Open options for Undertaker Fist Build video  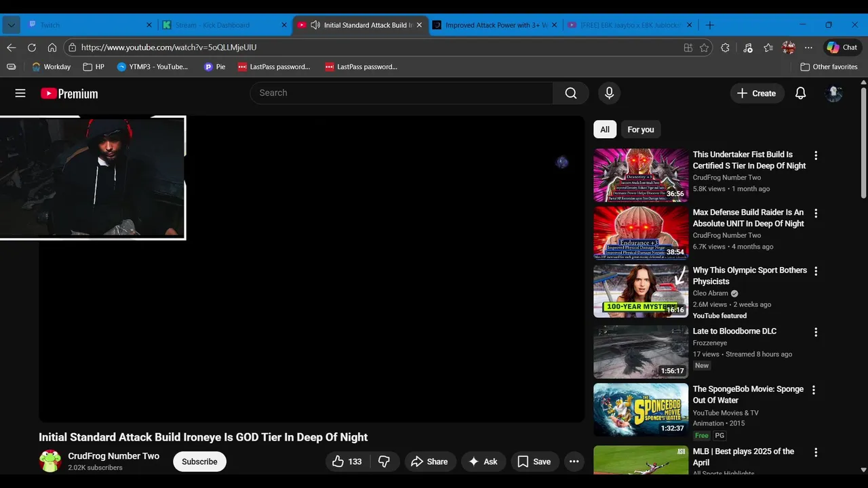point(816,155)
